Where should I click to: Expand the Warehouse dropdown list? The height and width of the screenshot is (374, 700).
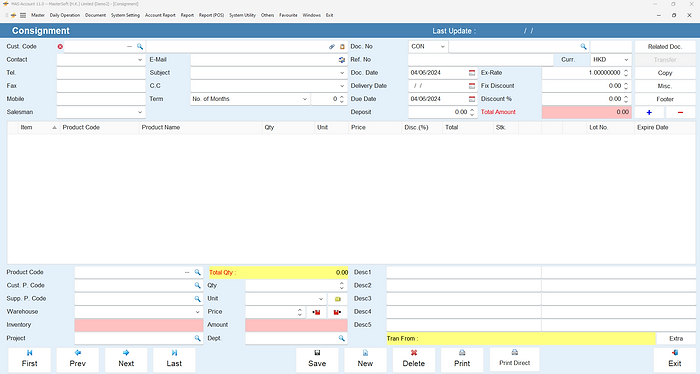click(x=197, y=312)
